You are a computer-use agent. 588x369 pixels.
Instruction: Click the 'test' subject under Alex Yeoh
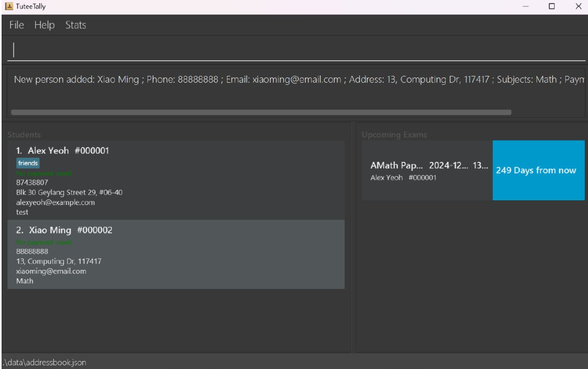pyautogui.click(x=22, y=212)
